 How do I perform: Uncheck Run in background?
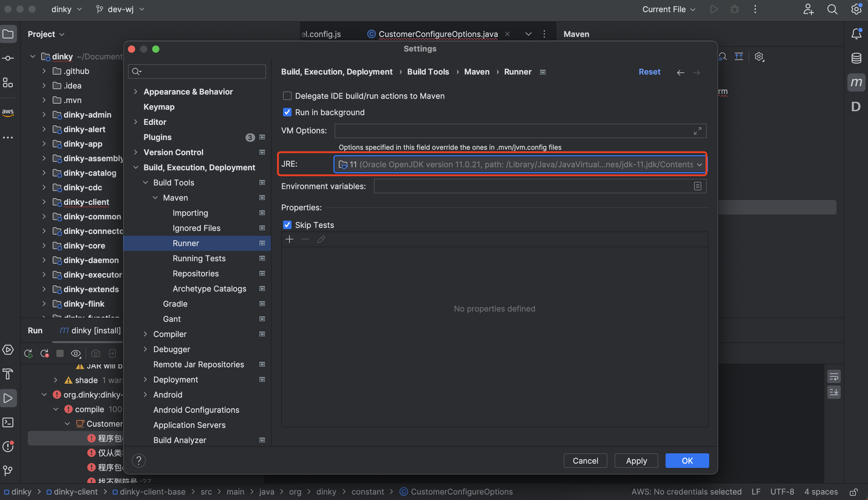pyautogui.click(x=287, y=112)
